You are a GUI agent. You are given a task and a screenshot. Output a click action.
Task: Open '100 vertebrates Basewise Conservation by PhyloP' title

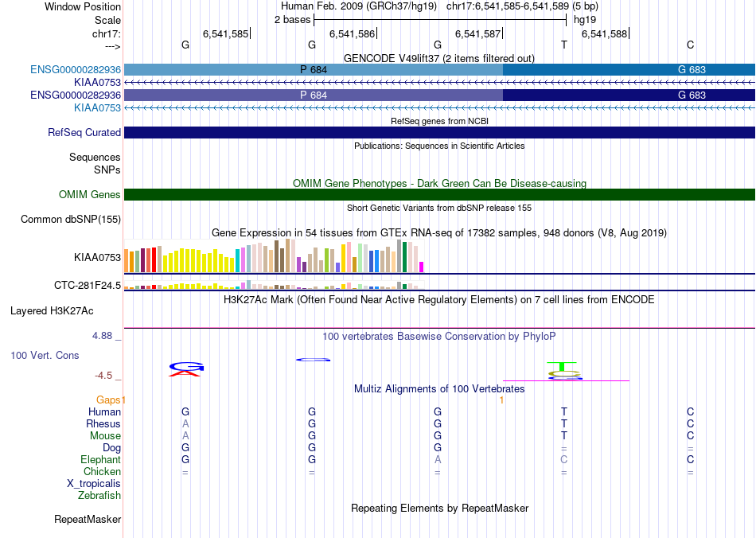click(439, 336)
